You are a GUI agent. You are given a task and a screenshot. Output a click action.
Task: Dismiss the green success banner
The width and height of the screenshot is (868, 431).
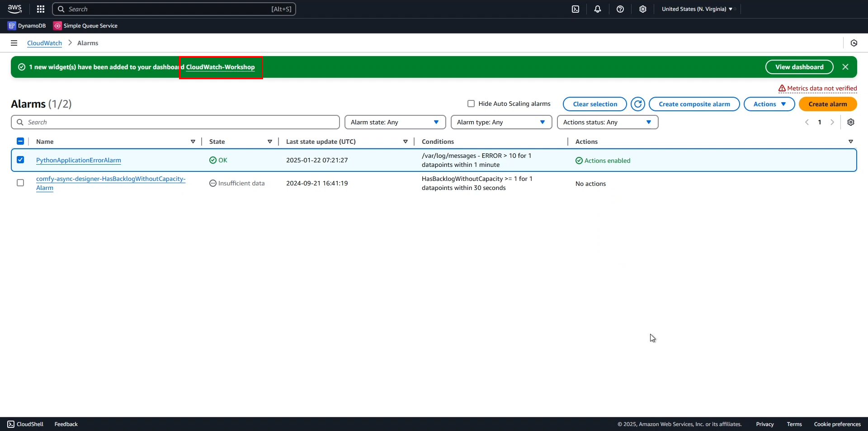point(845,67)
